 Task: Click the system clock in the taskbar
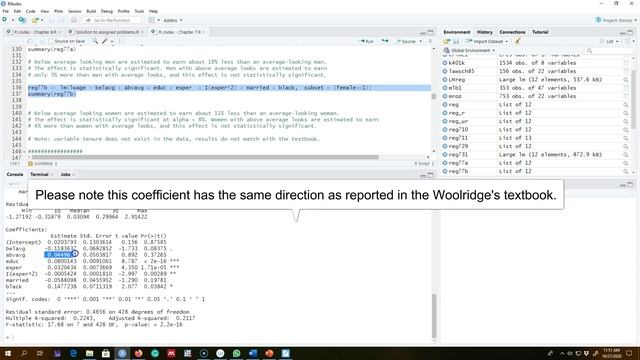[611, 353]
